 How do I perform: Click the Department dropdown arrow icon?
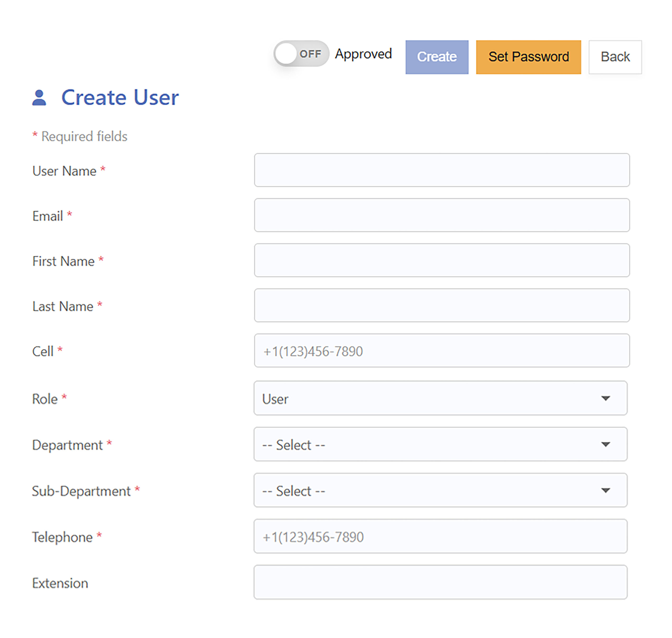(605, 444)
